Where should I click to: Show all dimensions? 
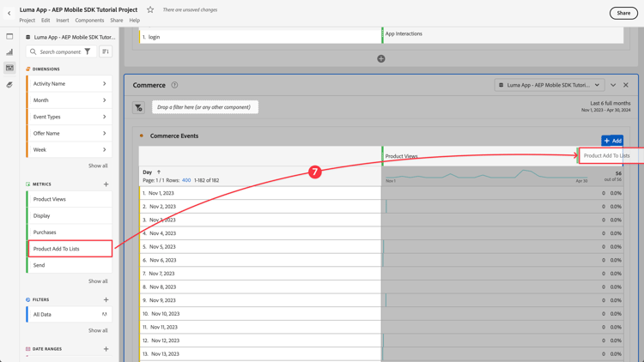point(98,166)
